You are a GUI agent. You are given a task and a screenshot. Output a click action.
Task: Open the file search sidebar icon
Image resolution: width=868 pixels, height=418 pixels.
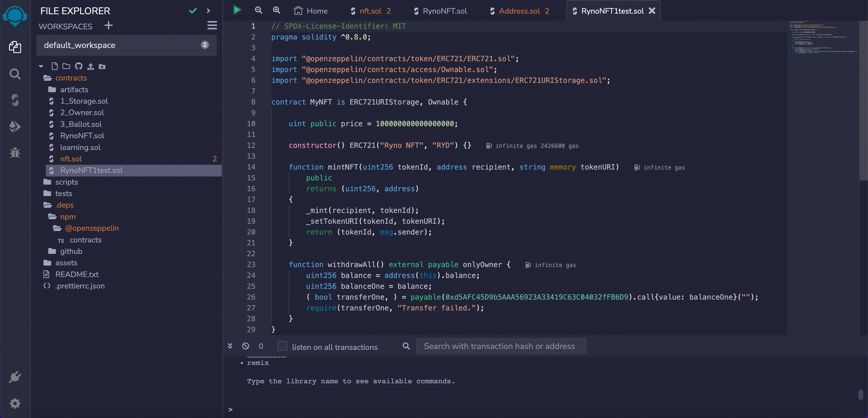pyautogui.click(x=15, y=74)
